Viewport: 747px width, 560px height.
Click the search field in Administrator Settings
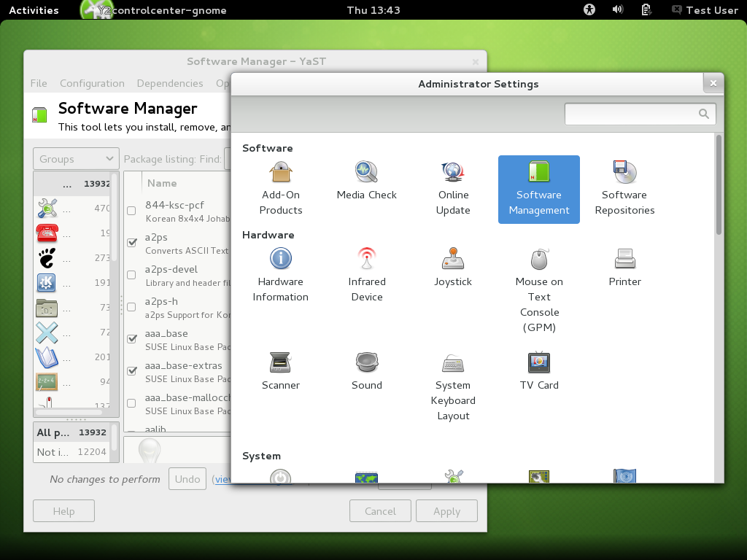click(640, 114)
